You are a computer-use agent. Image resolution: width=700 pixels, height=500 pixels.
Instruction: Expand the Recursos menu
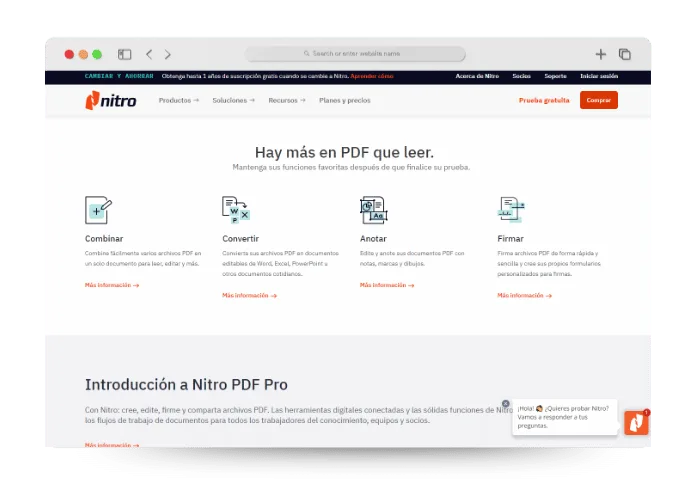coord(287,100)
